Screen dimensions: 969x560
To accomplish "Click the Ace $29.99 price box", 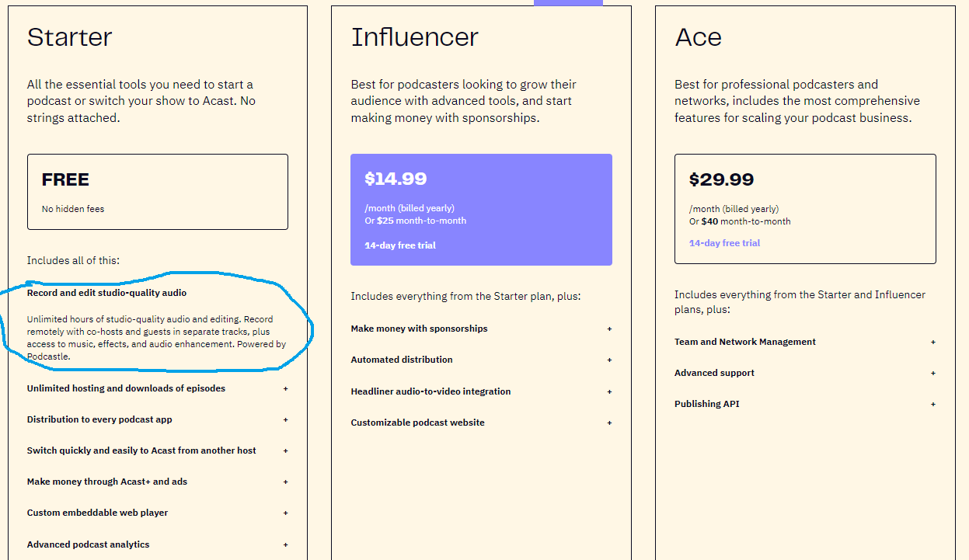I will coord(805,208).
